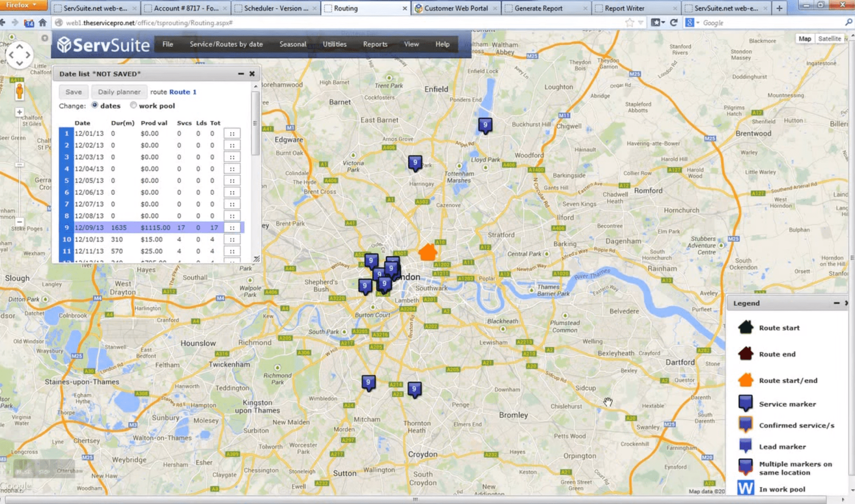Click the map zoom in plus button

19,112
